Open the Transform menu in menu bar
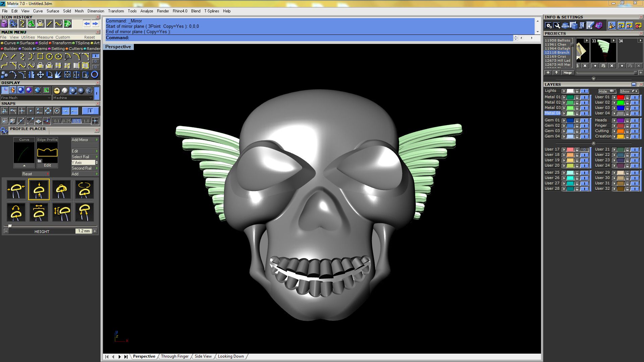The image size is (644, 362). [x=116, y=11]
